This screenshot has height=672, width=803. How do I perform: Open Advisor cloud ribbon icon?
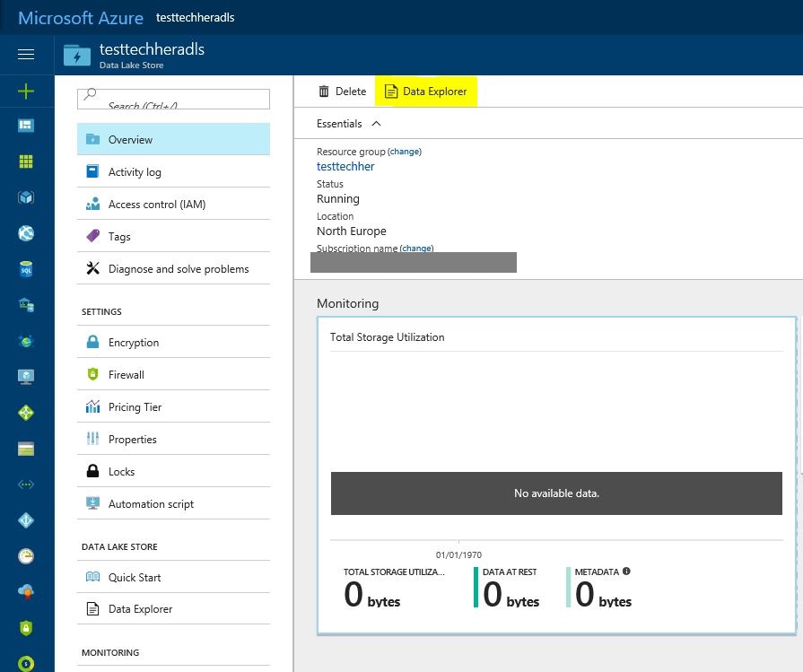(x=26, y=591)
